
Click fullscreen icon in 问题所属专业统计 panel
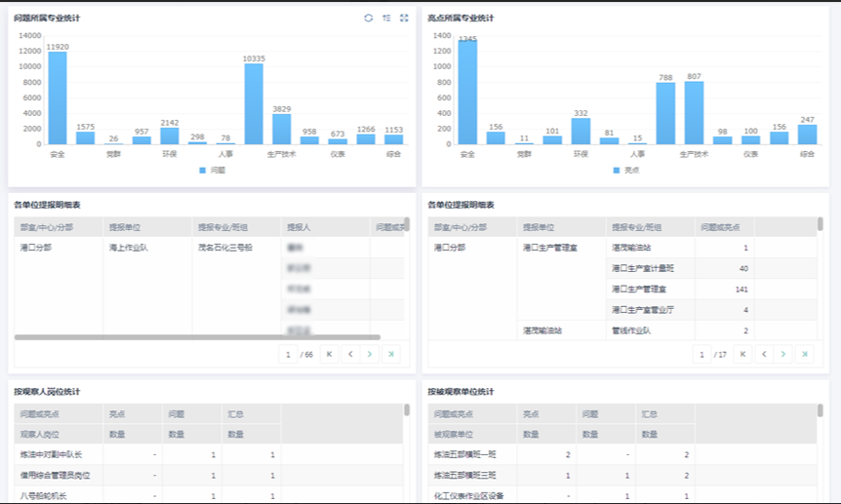[x=404, y=18]
